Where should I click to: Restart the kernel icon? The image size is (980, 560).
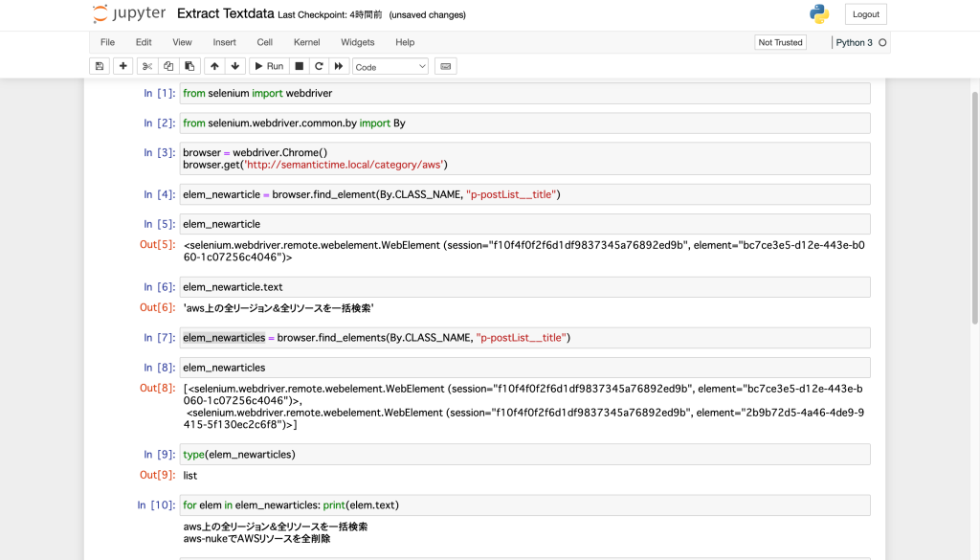point(318,66)
